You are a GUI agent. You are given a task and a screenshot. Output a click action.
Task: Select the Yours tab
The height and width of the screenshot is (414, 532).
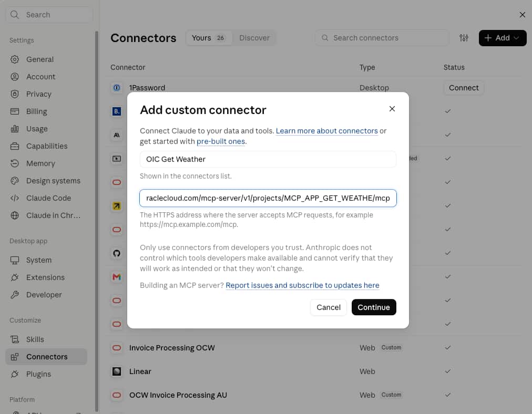click(x=208, y=38)
